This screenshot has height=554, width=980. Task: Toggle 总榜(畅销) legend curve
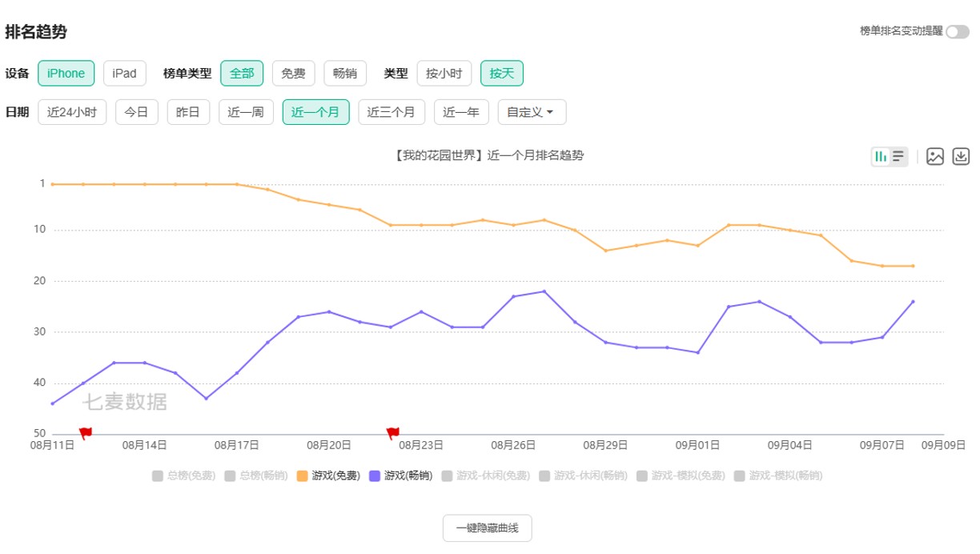[255, 476]
